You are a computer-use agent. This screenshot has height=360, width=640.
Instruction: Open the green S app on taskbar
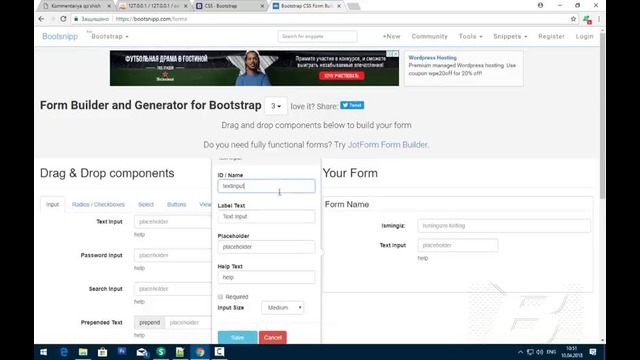(x=161, y=352)
